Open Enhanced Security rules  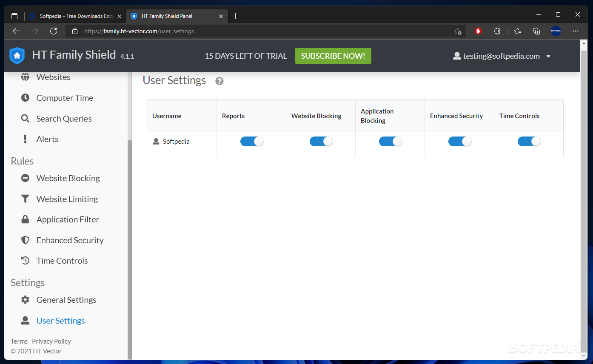[70, 240]
